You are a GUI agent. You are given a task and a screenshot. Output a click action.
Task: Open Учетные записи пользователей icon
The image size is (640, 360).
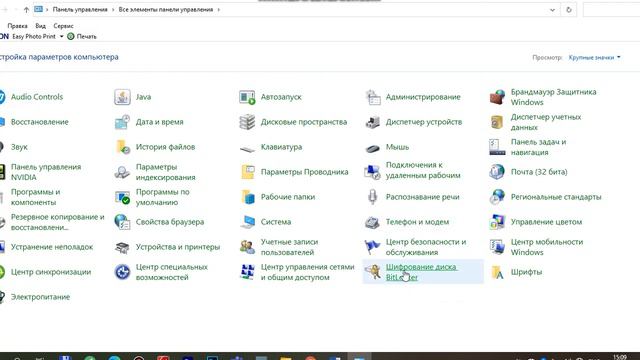pos(247,247)
